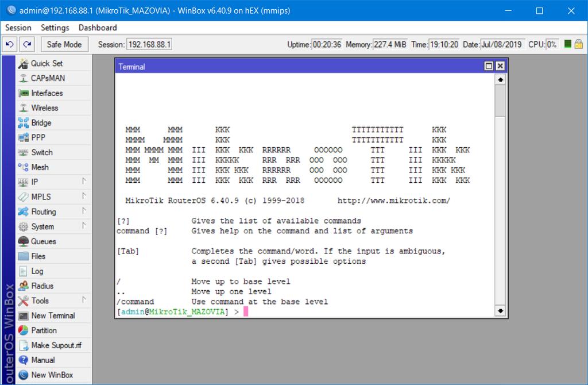This screenshot has width=588, height=385.
Task: Click the CPU value 0%
Action: click(x=552, y=44)
